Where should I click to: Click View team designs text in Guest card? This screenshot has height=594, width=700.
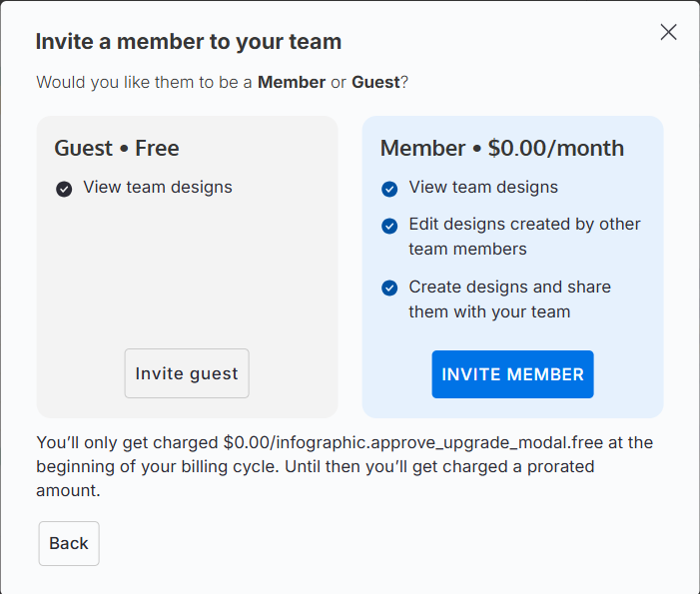tap(158, 187)
